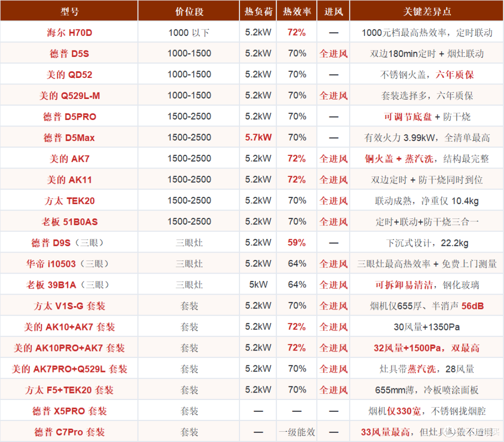Viewport: 504px width, 442px height.
Task: Select the 一级能效 efficiency cell
Action: [x=297, y=432]
